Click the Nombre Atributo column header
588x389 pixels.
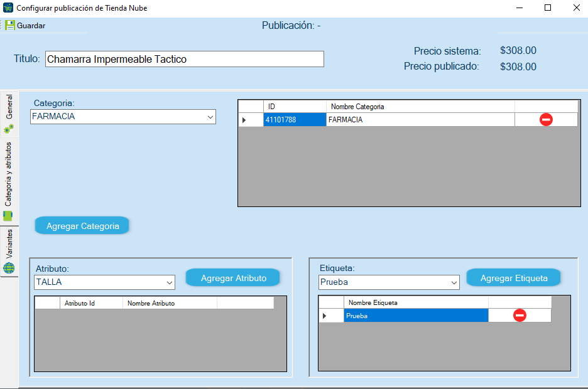tap(170, 303)
